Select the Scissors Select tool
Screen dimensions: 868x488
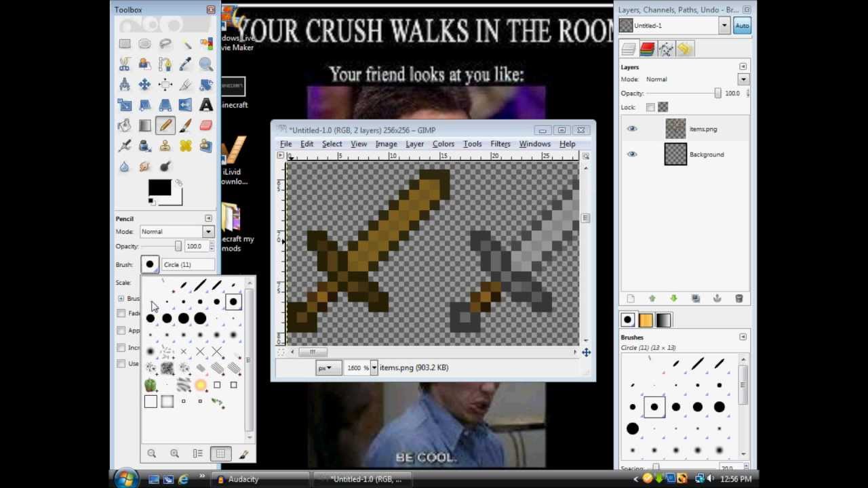125,64
